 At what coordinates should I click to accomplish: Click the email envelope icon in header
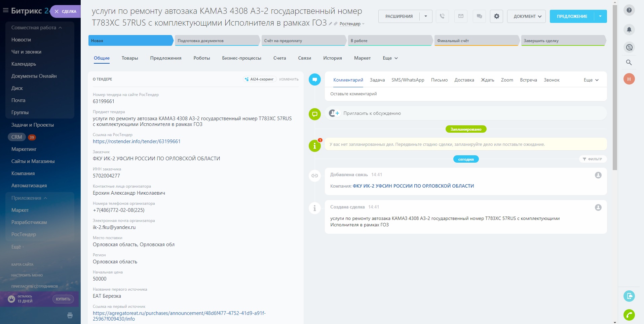pyautogui.click(x=461, y=16)
